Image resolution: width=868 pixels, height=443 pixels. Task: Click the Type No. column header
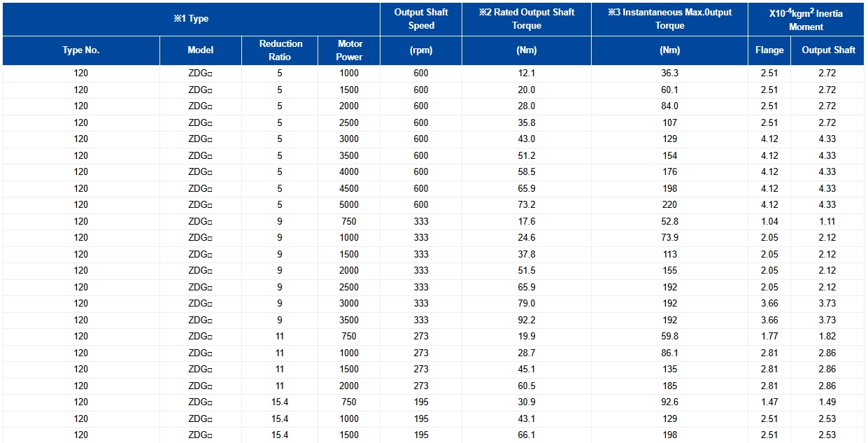[x=81, y=50]
